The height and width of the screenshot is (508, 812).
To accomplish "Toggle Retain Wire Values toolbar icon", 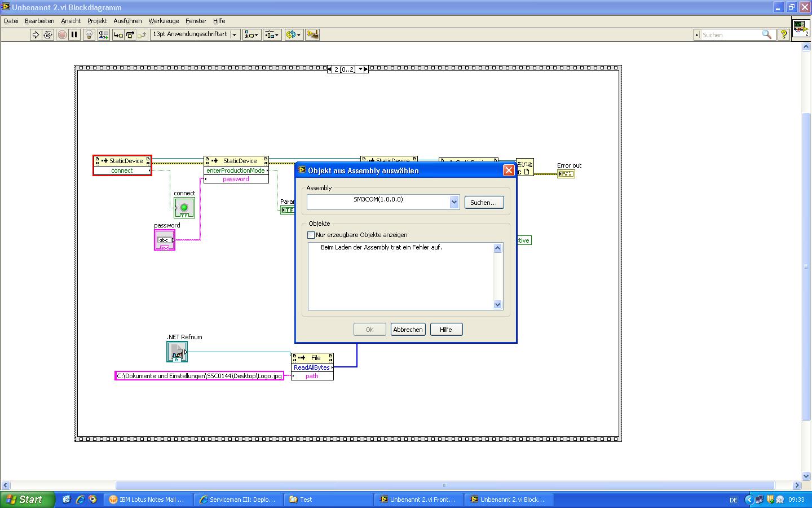I will pyautogui.click(x=103, y=35).
